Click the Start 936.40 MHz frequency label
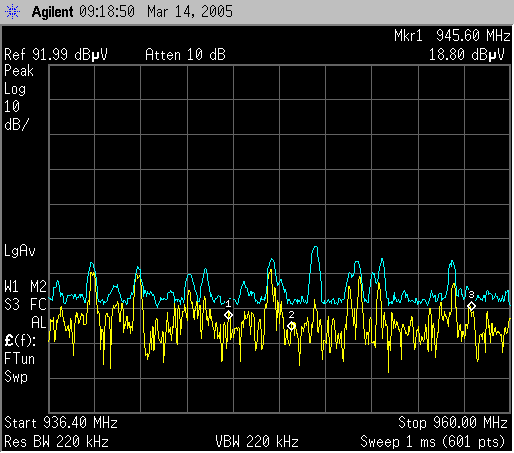This screenshot has height=453, width=514. click(x=61, y=423)
